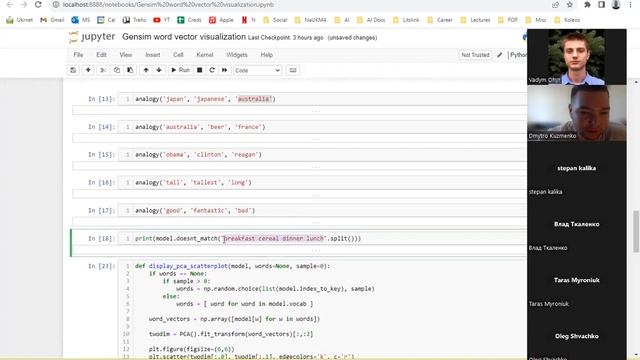Click the display_pca_scatterplot function cell
Screen dimensions: 640x360
click(x=322, y=310)
